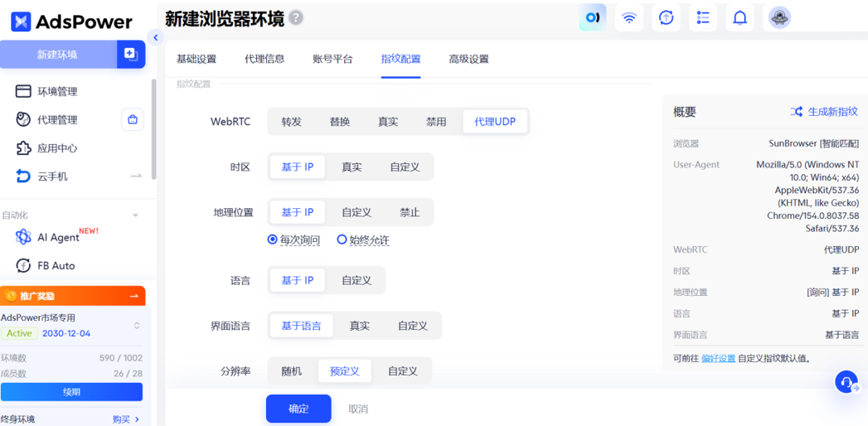Click the 26 / 28 成员数 value

128,374
